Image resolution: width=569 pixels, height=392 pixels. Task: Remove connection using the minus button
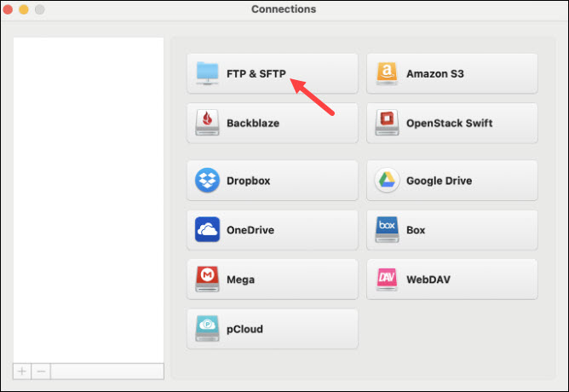point(41,372)
